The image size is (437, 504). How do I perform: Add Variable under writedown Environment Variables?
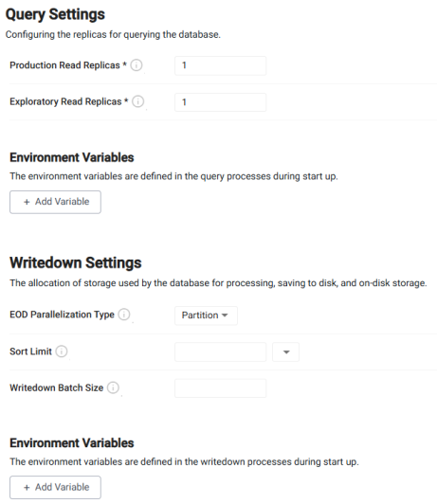55,487
